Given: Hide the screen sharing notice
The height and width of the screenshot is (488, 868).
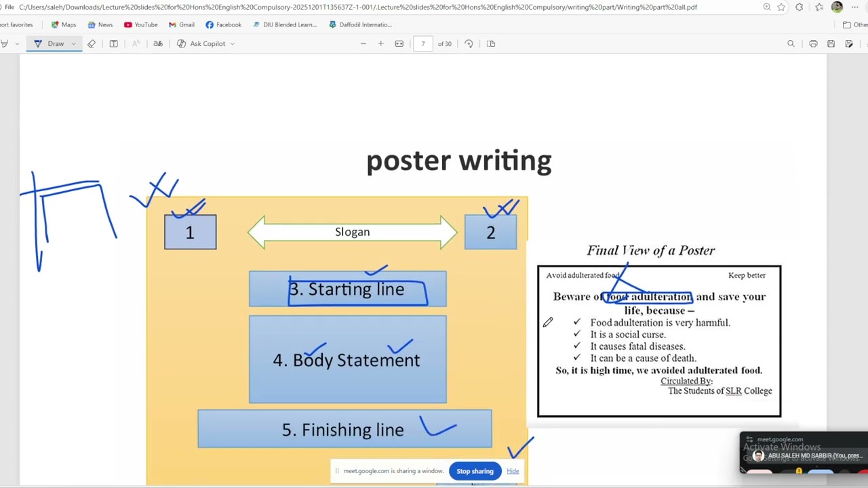Looking at the screenshot, I should click(x=513, y=471).
